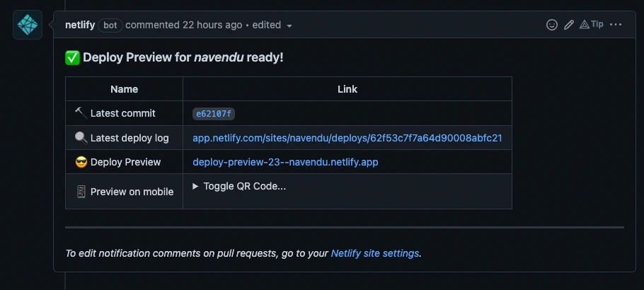Click the 'Latest commit' cell text
The image size is (644, 290).
coord(123,113)
